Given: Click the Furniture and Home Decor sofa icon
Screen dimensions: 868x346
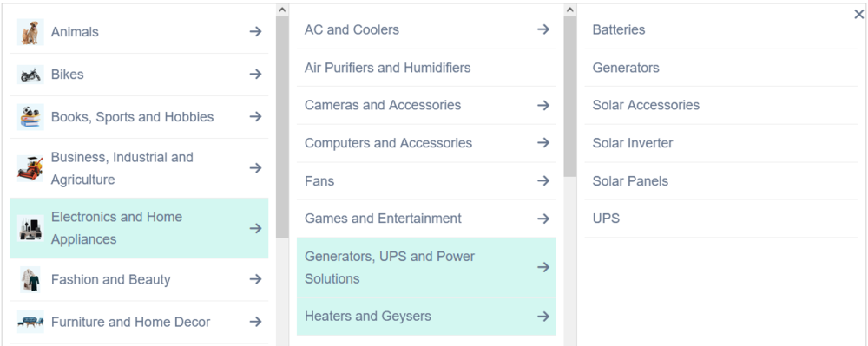Looking at the screenshot, I should point(30,322).
